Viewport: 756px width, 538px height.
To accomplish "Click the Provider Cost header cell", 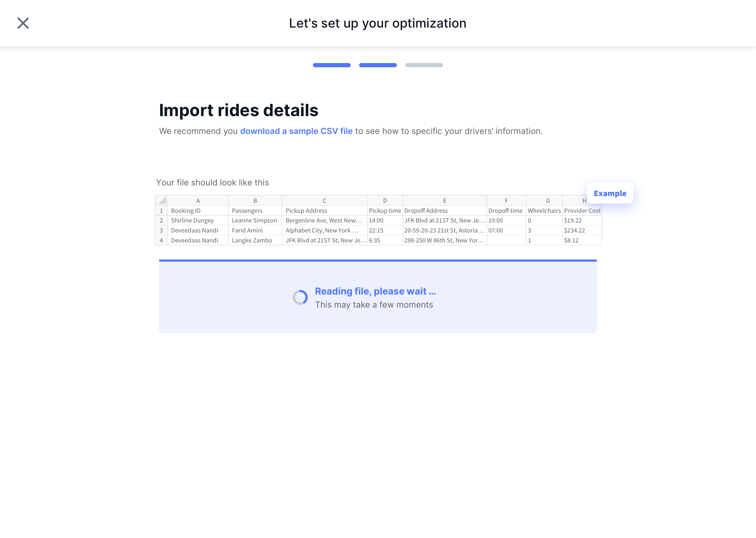I will [x=582, y=211].
